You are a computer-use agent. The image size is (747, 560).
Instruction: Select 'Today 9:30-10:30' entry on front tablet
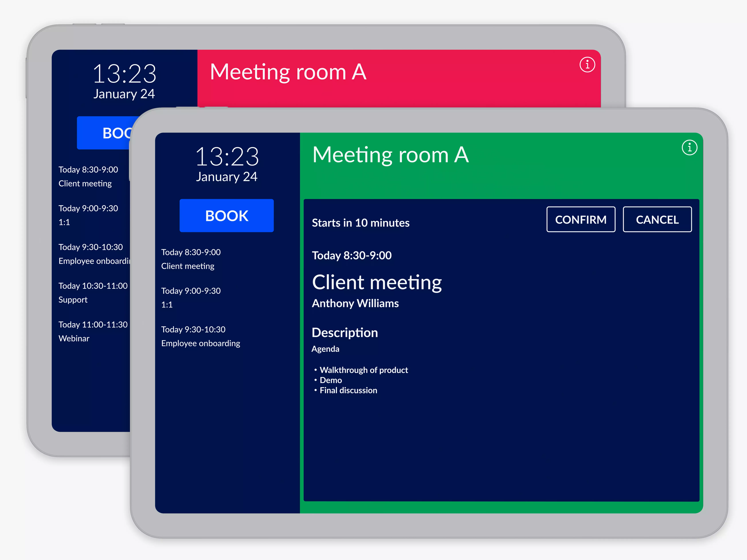click(193, 329)
